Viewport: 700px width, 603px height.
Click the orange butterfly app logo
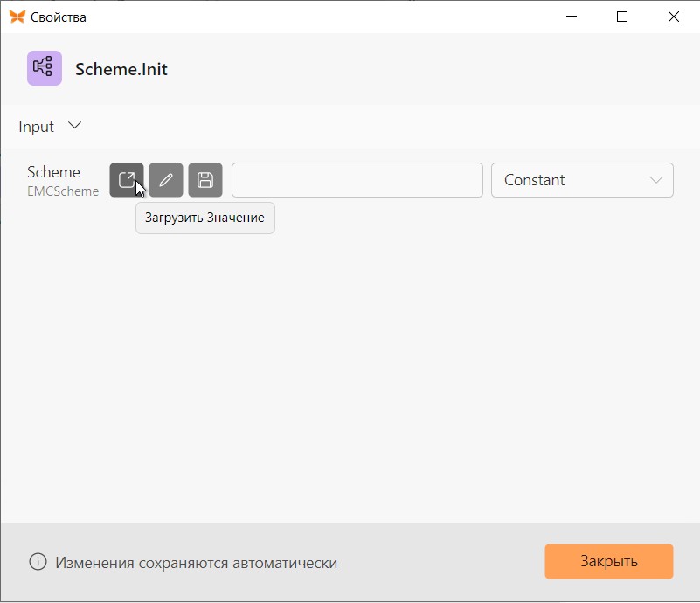pos(17,17)
